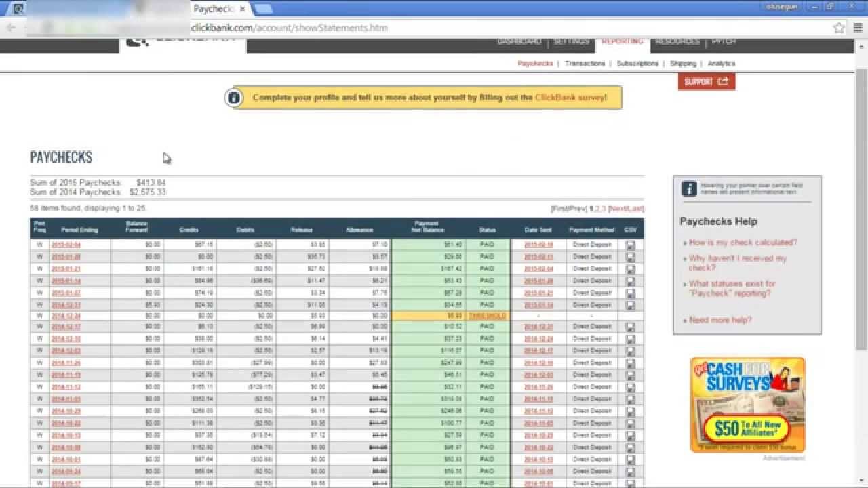
Task: Download CSV for period ending 2015-01-21
Action: pyautogui.click(x=630, y=269)
